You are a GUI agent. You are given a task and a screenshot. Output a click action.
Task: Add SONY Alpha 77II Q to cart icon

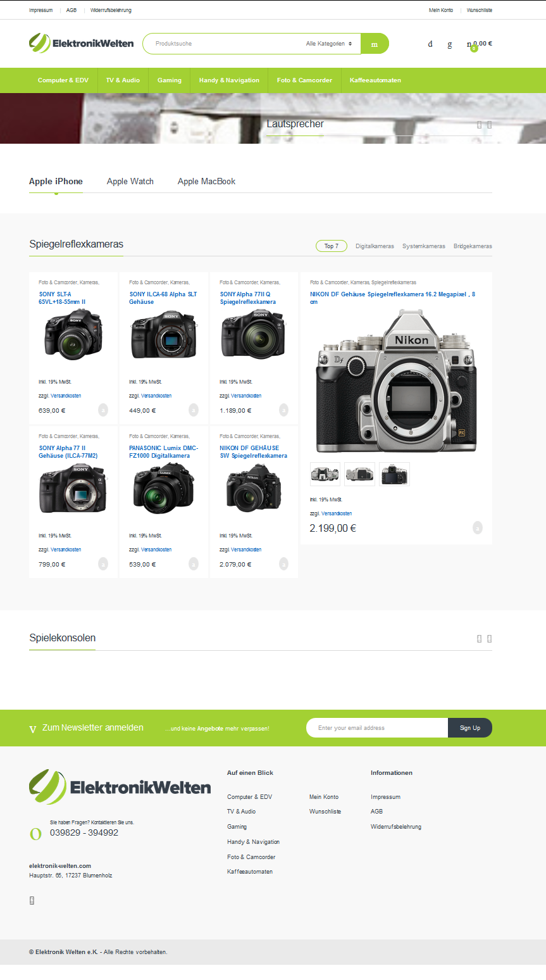283,410
